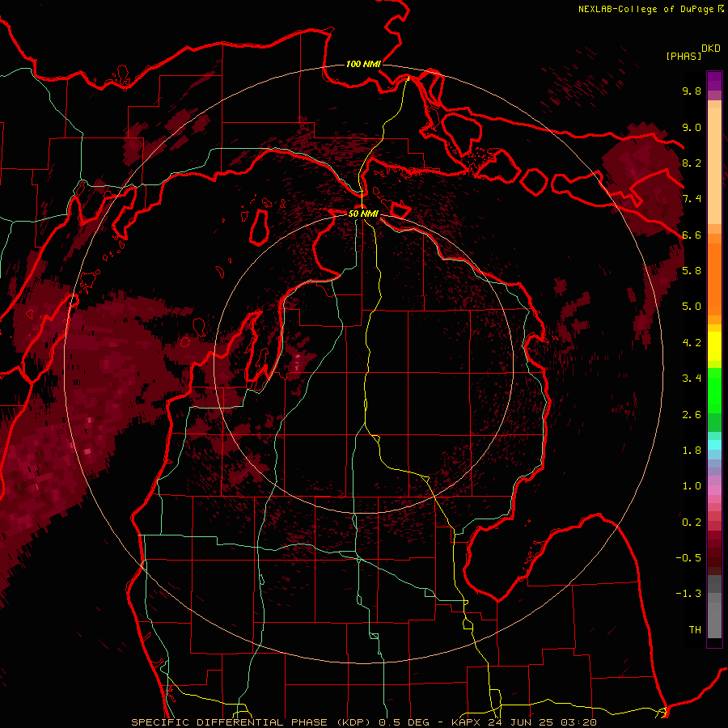Click the 8.2 scale value

click(x=692, y=163)
